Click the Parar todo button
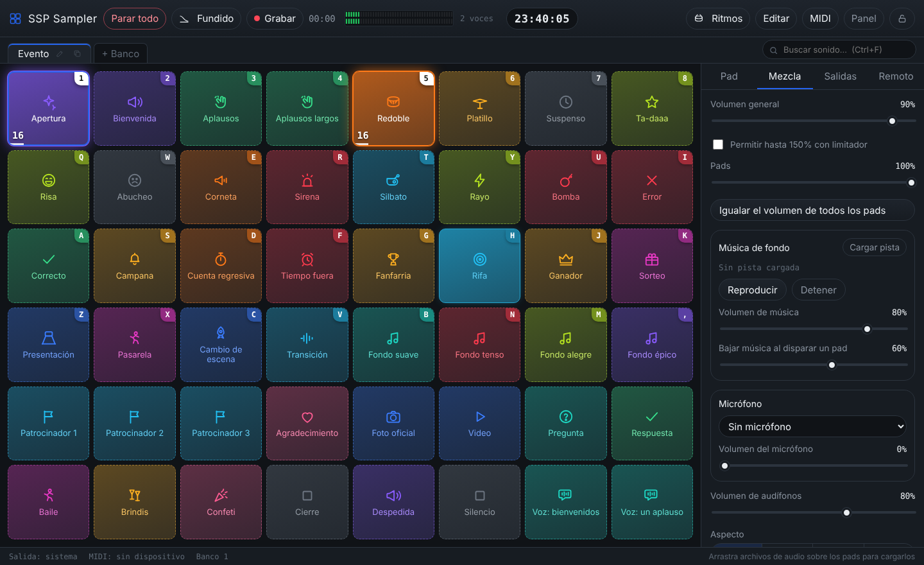The image size is (924, 565). point(135,19)
